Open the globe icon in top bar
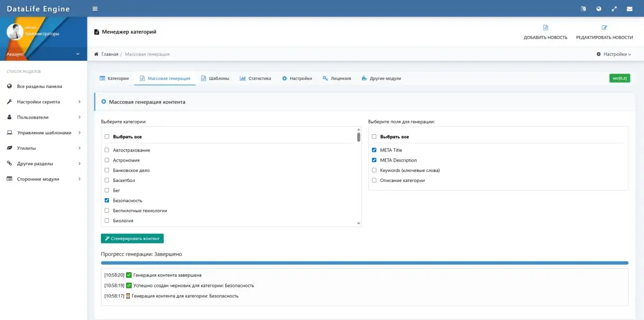 click(598, 9)
